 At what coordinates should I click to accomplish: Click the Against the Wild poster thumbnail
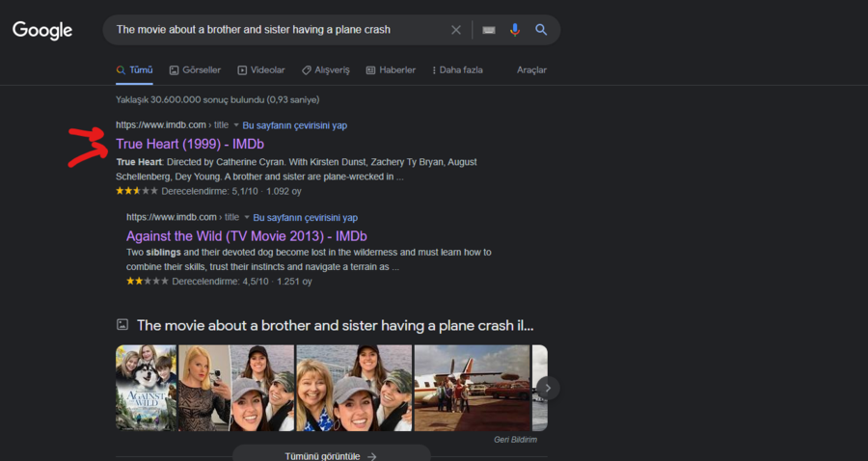tap(146, 388)
